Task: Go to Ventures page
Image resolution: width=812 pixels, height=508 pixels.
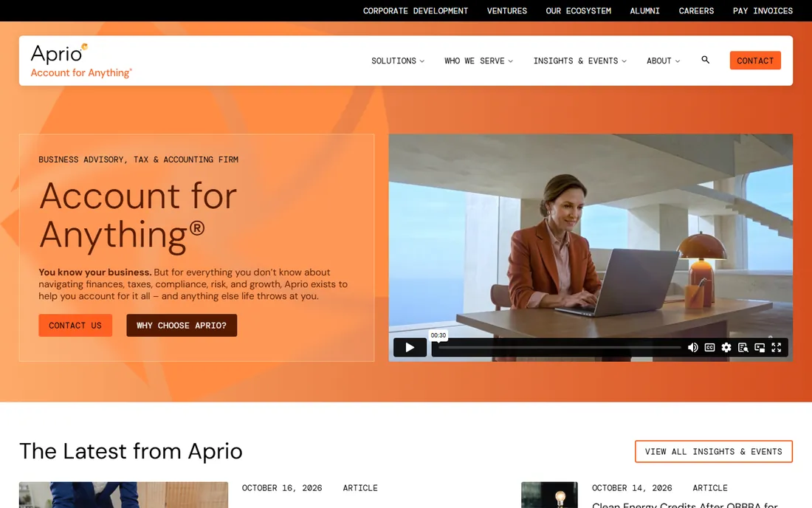Action: (x=506, y=10)
